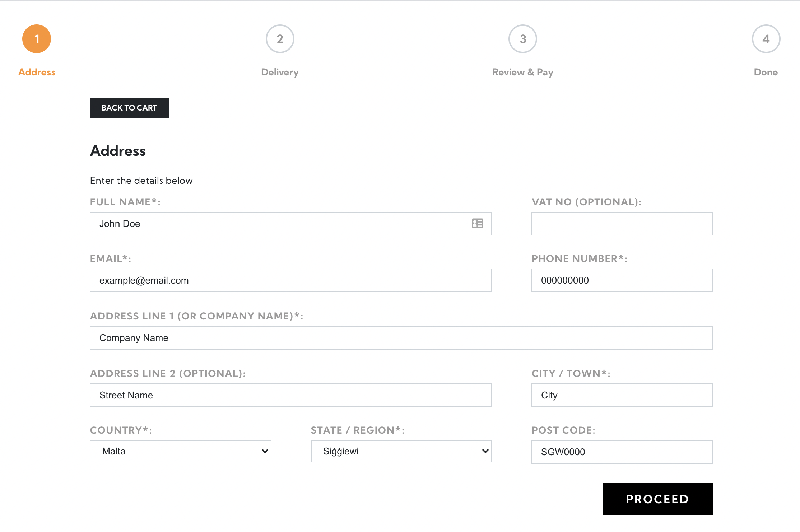The image size is (800, 532).
Task: Click the VAT NO optional input field
Action: tap(622, 223)
